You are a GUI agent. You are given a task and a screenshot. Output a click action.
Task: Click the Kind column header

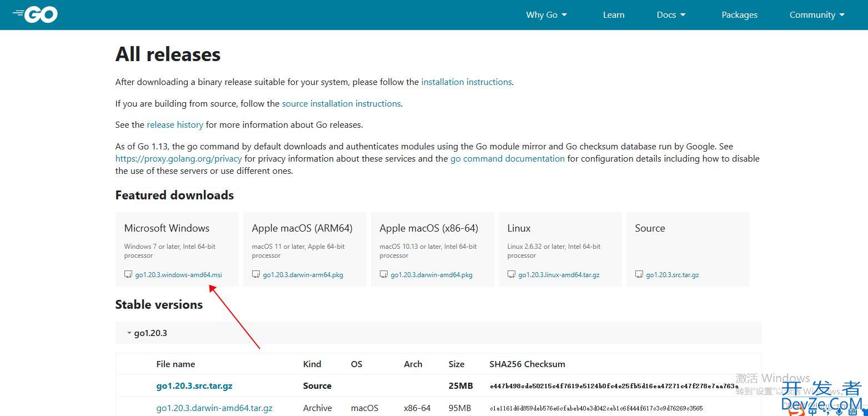tap(312, 364)
